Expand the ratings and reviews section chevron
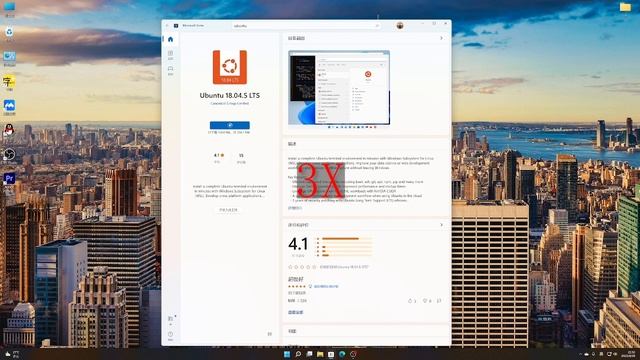Viewport: 640px width, 360px height. [x=441, y=225]
